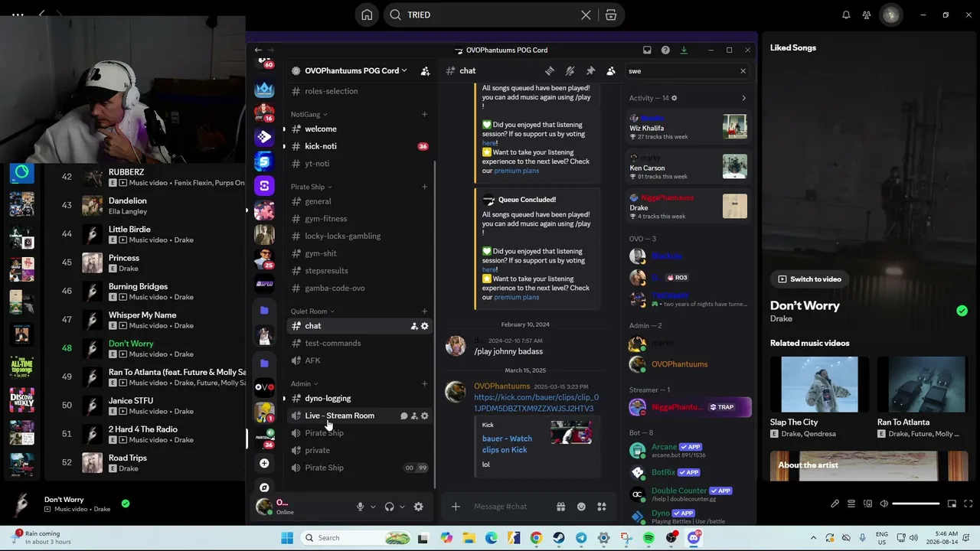The width and height of the screenshot is (980, 551).
Task: Send a gift from the message bar
Action: click(560, 507)
